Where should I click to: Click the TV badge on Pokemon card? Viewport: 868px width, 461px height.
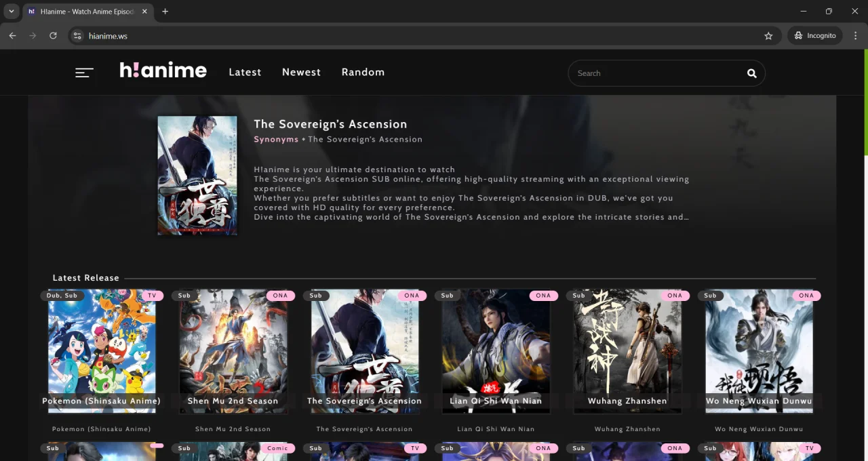[152, 296]
